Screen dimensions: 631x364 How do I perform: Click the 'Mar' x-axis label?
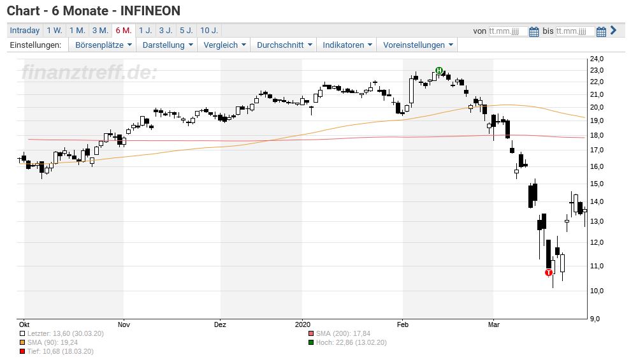click(x=494, y=324)
